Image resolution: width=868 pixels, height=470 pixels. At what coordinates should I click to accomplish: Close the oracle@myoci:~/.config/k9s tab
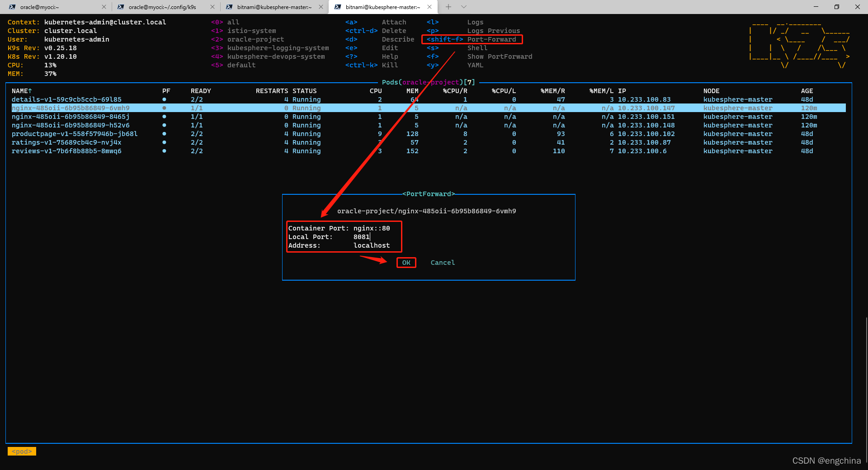(212, 7)
